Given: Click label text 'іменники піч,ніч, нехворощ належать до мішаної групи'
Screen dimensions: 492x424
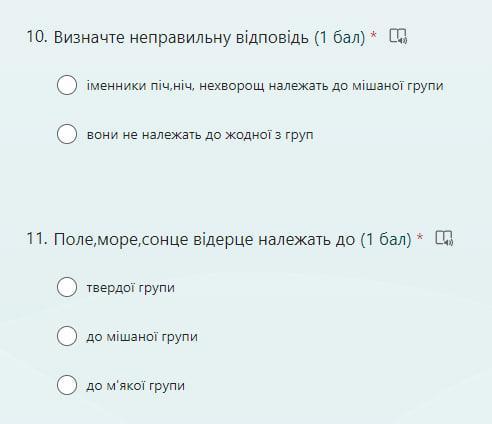Looking at the screenshot, I should click(265, 86).
